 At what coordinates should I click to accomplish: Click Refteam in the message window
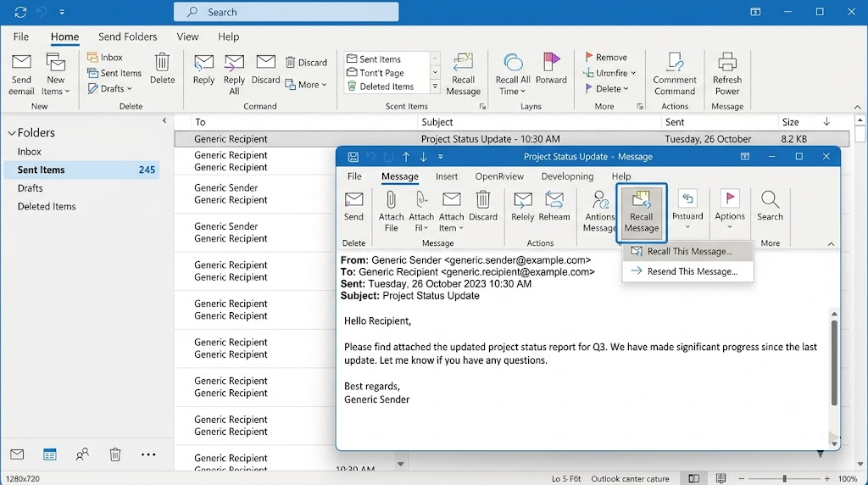(x=554, y=206)
